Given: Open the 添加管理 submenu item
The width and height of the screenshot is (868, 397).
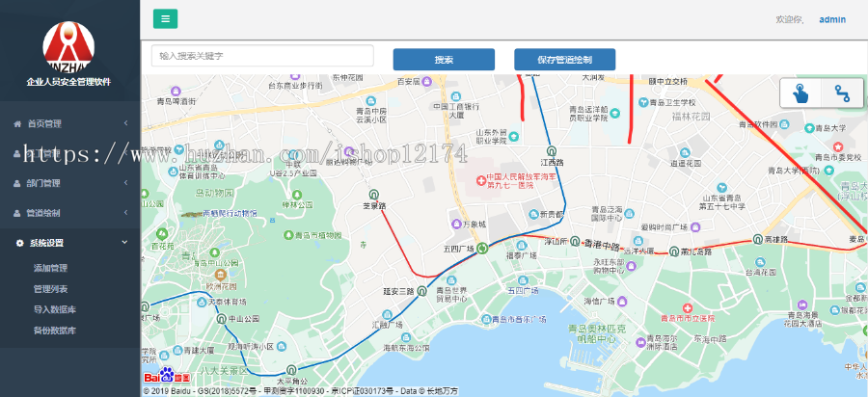Looking at the screenshot, I should [x=50, y=268].
